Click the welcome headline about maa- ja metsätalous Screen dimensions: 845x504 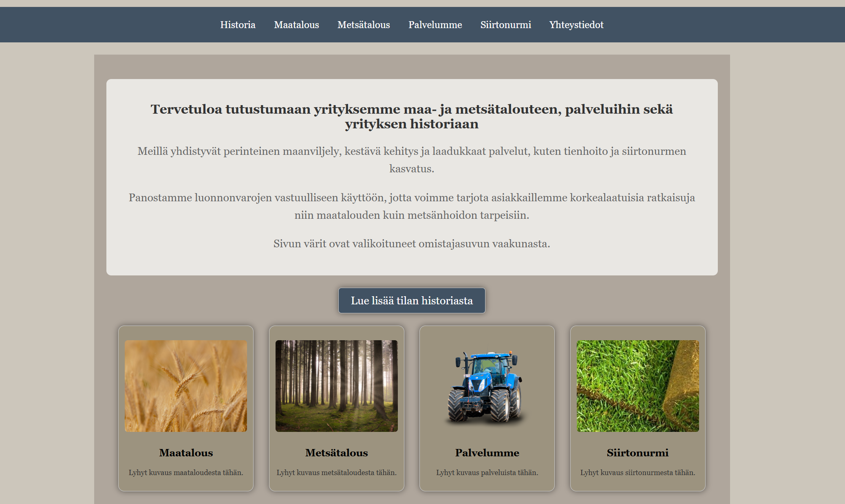pos(413,117)
